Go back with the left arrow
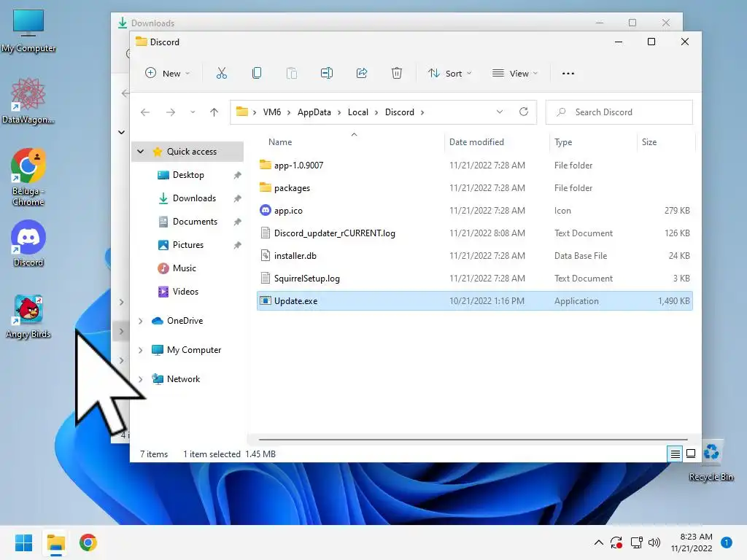The image size is (747, 560). pos(145,112)
